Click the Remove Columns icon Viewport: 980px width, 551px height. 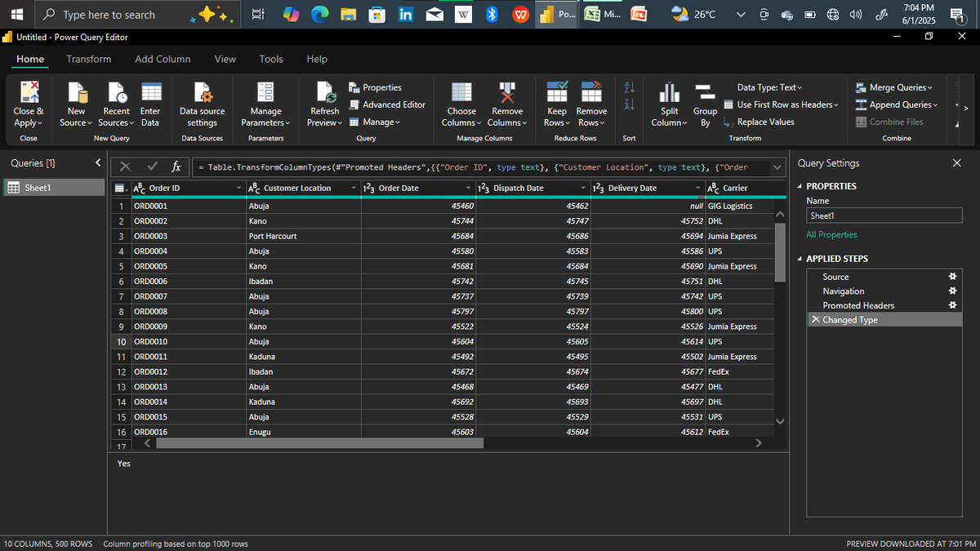coord(507,91)
